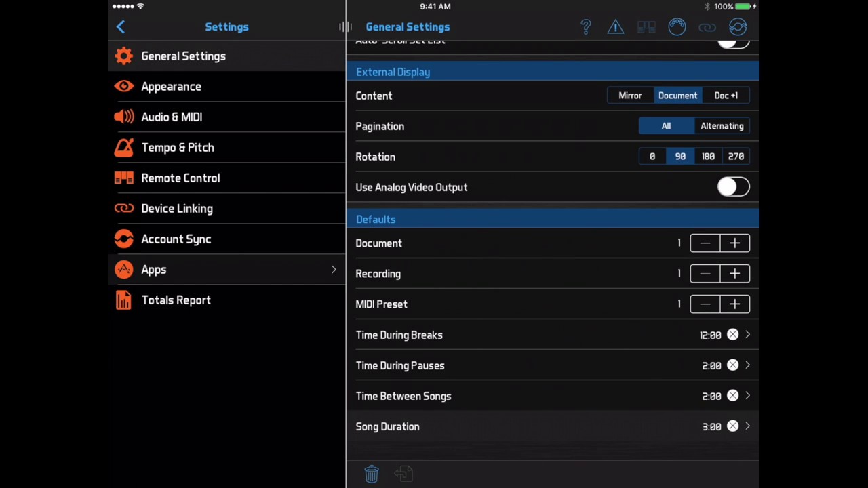
Task: Tap the MIDI connector icon in toolbar
Action: click(677, 27)
